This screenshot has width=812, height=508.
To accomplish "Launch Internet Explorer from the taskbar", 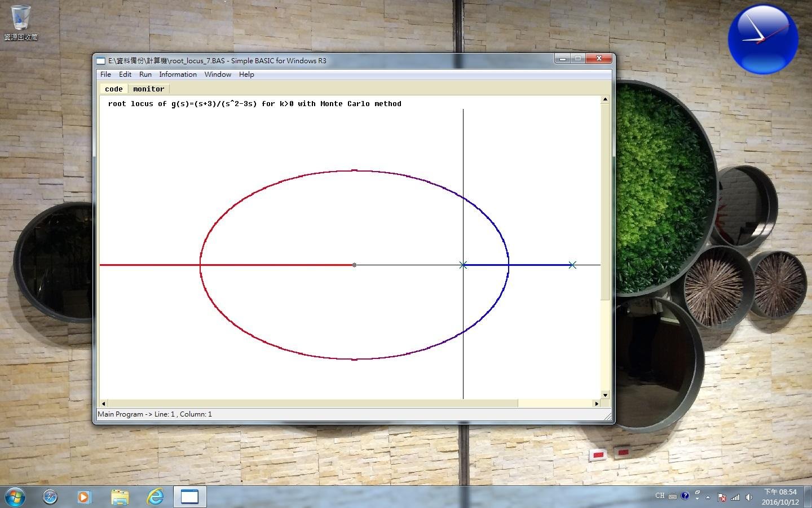I will point(155,497).
